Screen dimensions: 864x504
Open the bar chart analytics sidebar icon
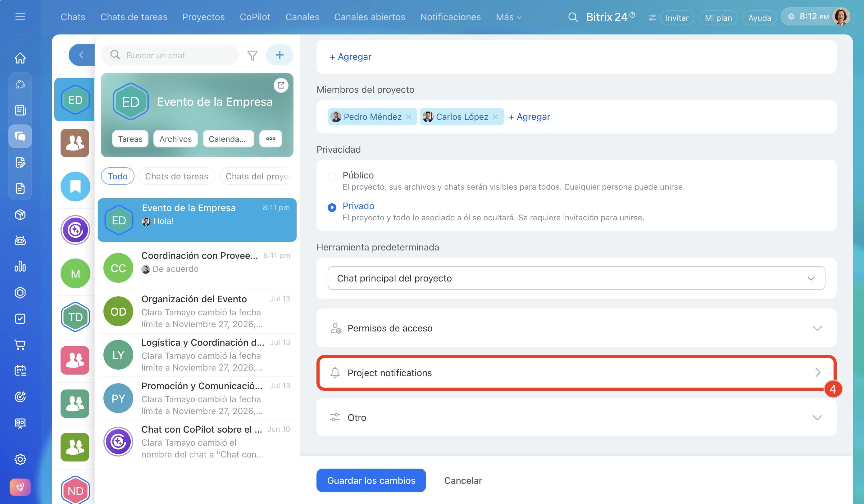pyautogui.click(x=20, y=267)
